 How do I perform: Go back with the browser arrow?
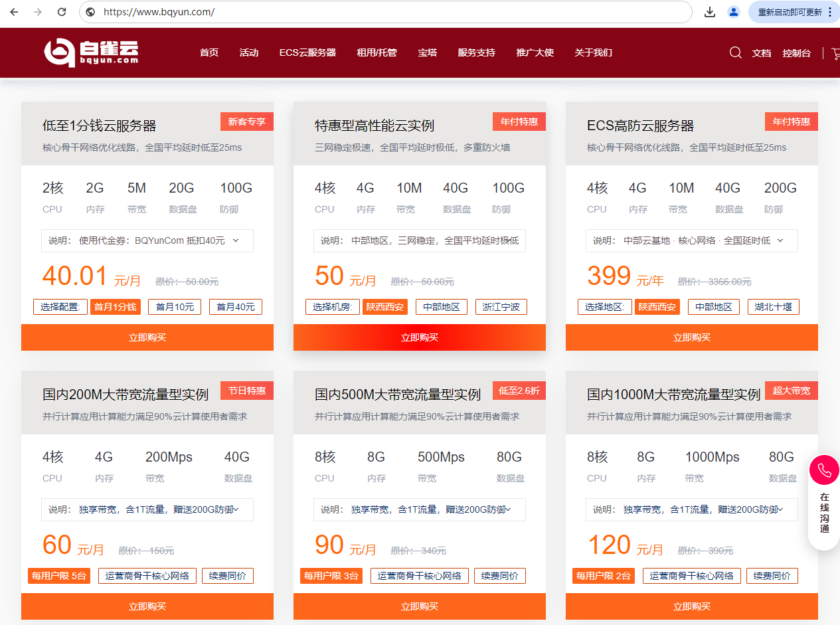point(15,12)
